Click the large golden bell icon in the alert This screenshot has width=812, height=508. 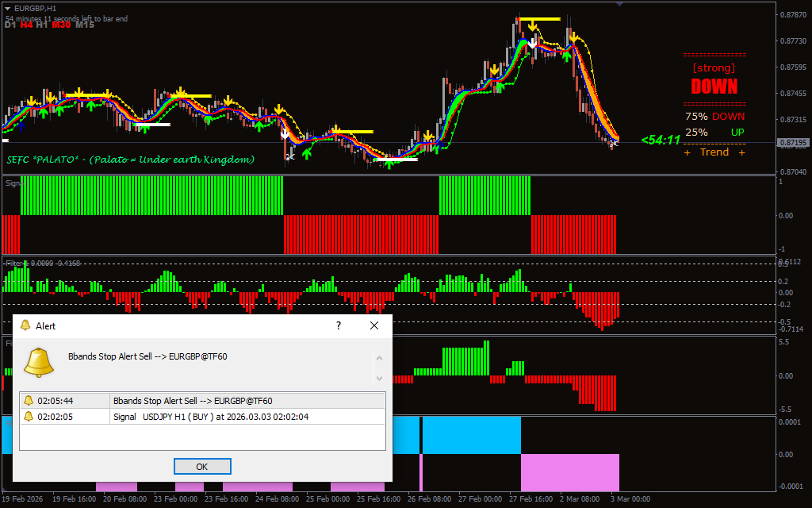coord(39,361)
